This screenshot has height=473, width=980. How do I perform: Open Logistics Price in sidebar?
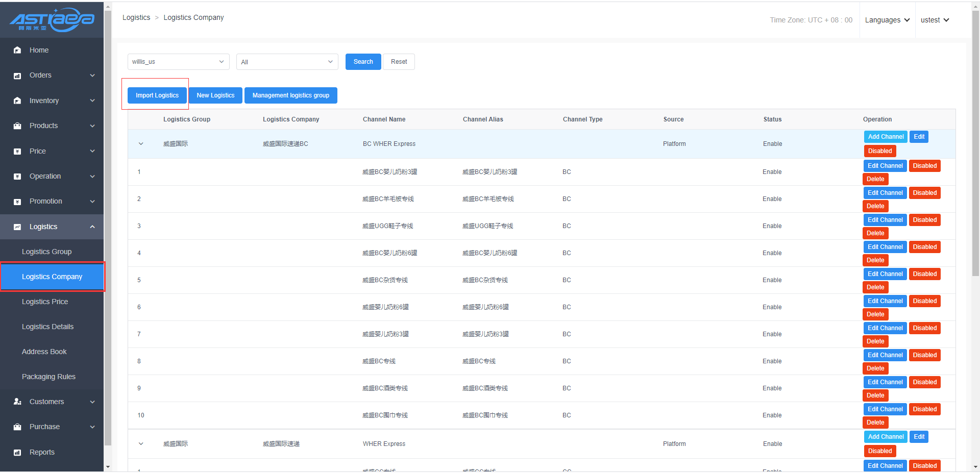click(45, 302)
